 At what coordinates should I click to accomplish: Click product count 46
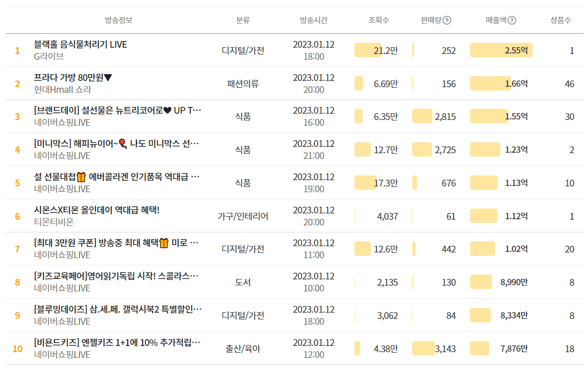[x=570, y=84]
